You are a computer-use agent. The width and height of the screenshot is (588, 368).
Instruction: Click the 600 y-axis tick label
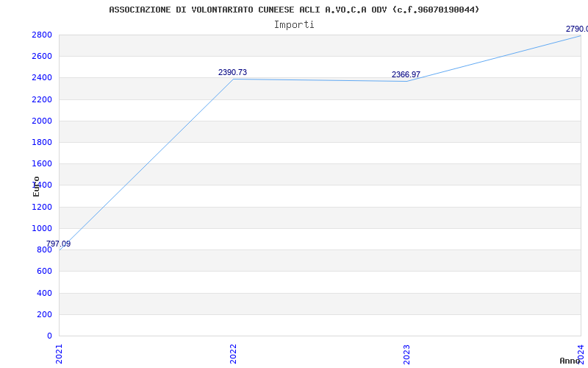click(45, 271)
